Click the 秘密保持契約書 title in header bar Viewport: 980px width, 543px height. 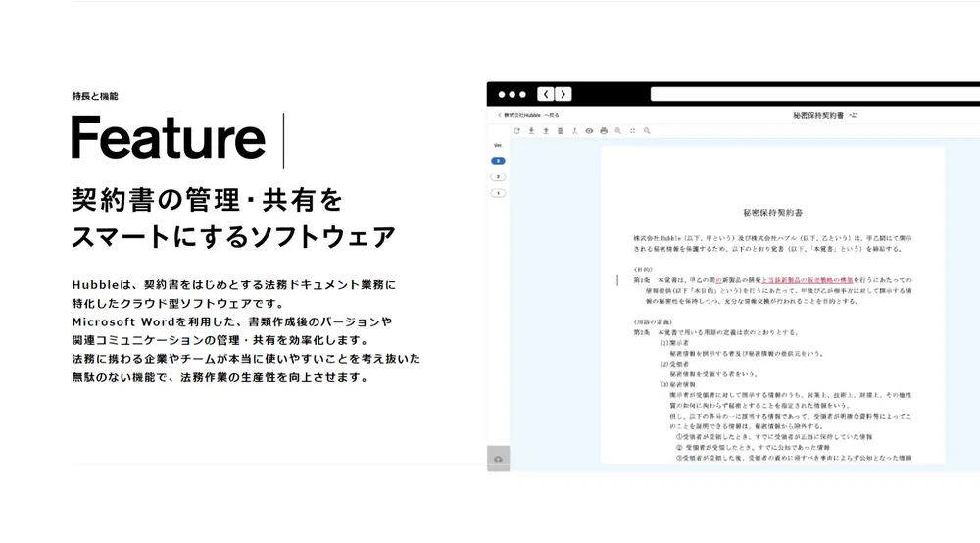tap(818, 115)
